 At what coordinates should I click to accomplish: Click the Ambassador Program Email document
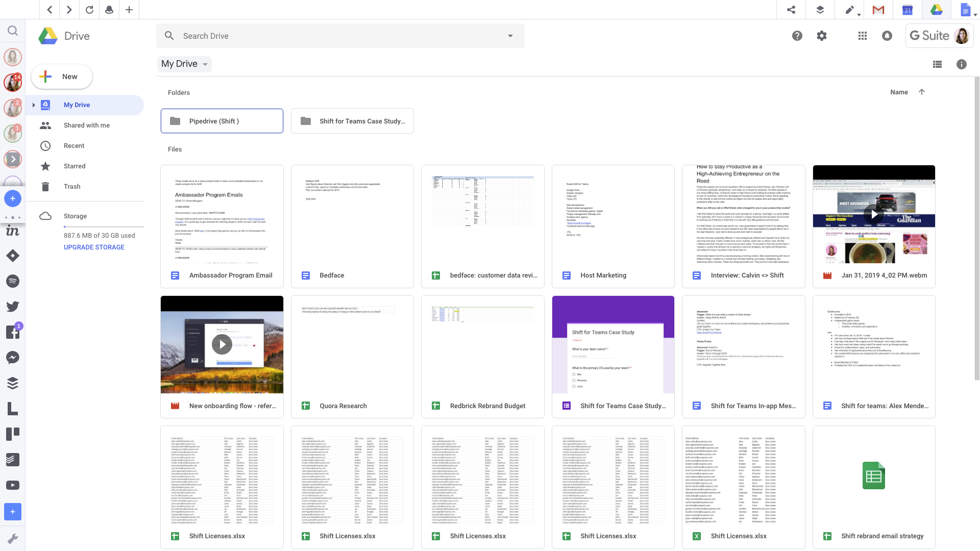click(222, 226)
